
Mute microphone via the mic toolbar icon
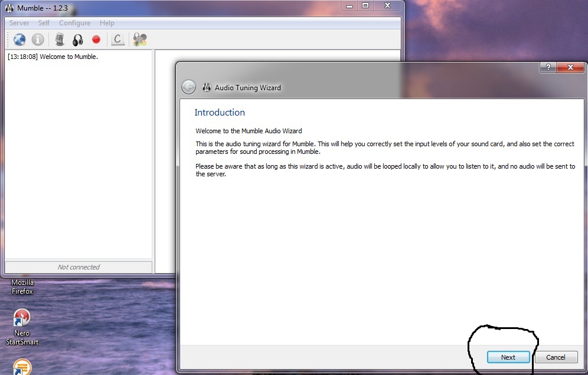pyautogui.click(x=60, y=40)
